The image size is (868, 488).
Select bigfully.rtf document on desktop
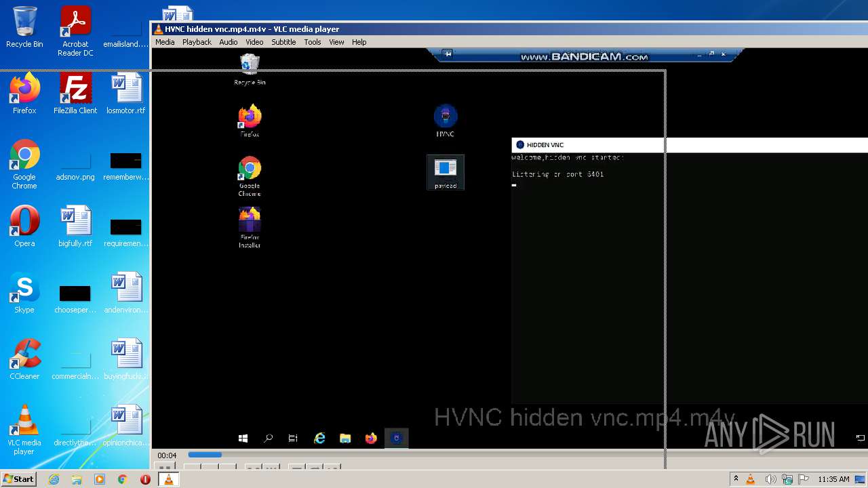pos(75,226)
